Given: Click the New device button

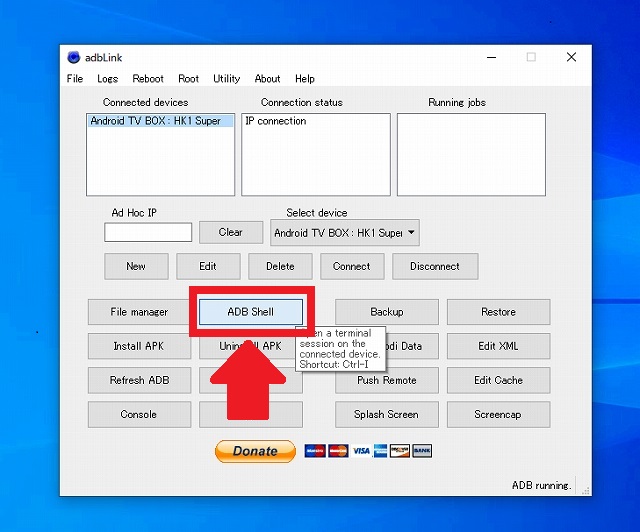Looking at the screenshot, I should point(136,266).
